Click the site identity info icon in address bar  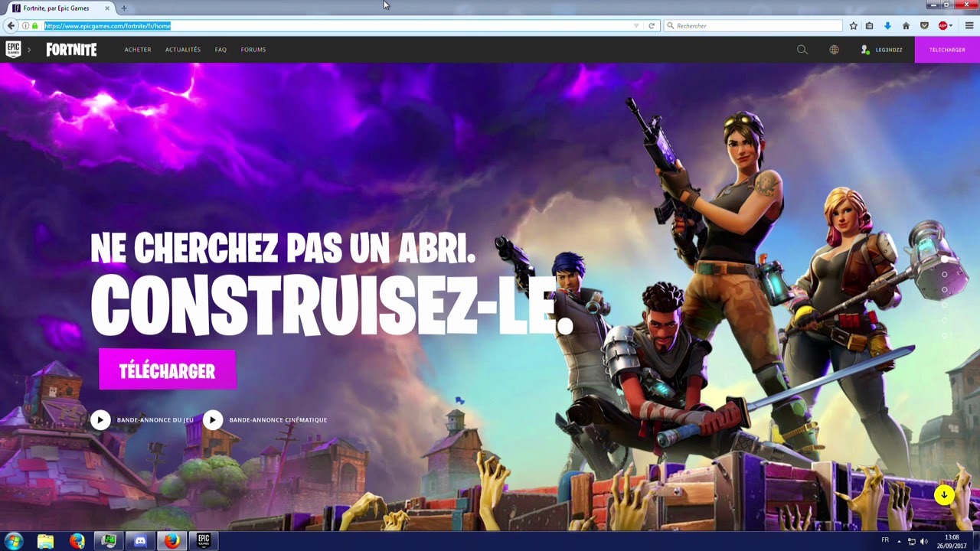click(25, 25)
